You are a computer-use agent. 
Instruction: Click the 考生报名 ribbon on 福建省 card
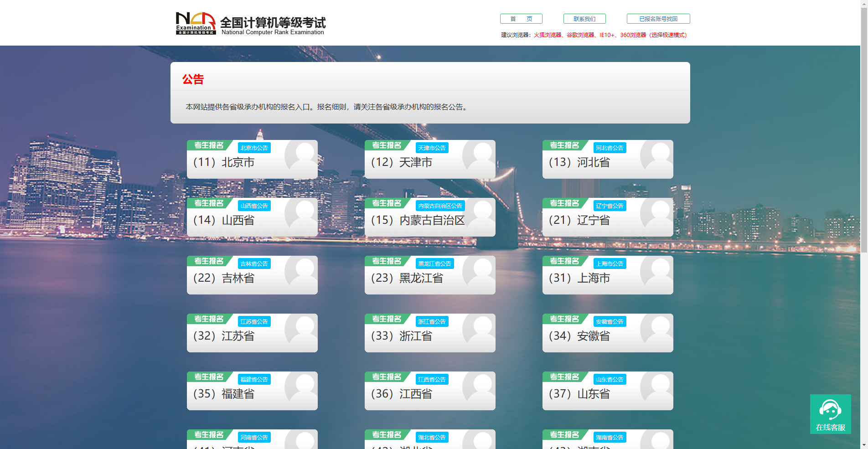(x=209, y=377)
